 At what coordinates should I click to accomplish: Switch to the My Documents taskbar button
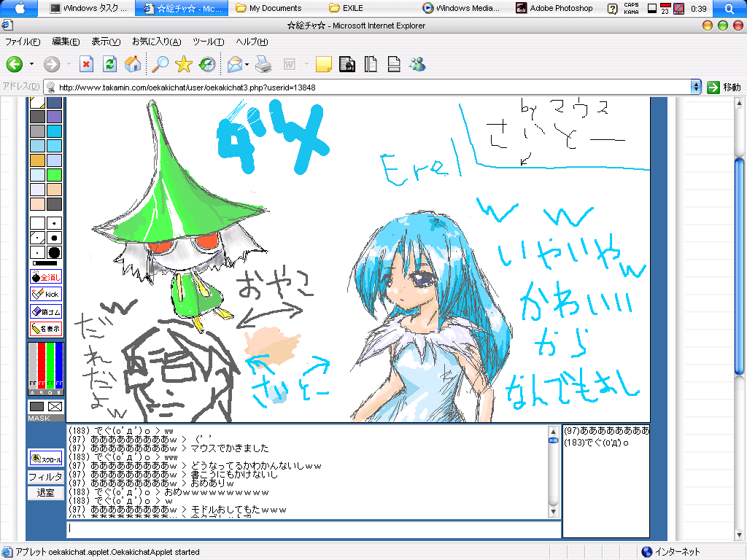(269, 8)
